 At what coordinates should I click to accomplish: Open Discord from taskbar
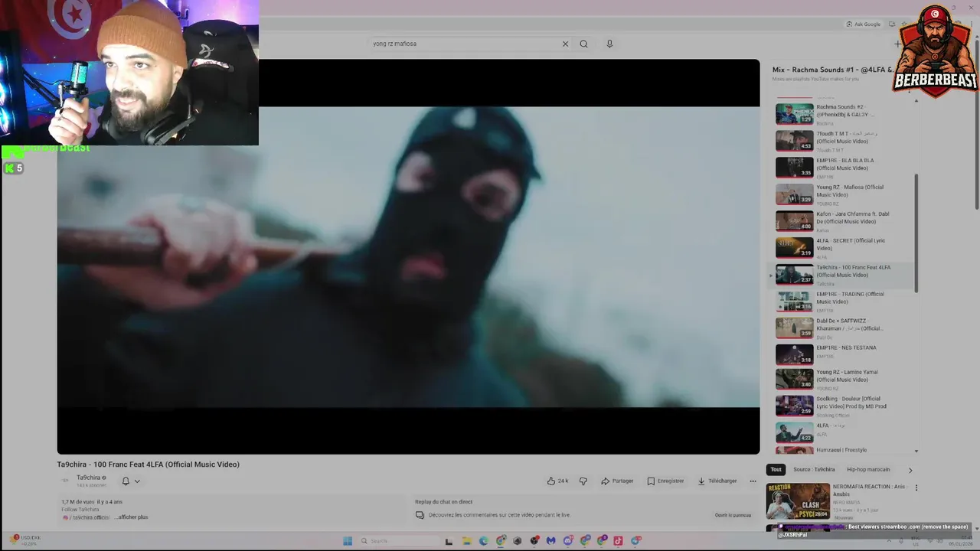568,541
